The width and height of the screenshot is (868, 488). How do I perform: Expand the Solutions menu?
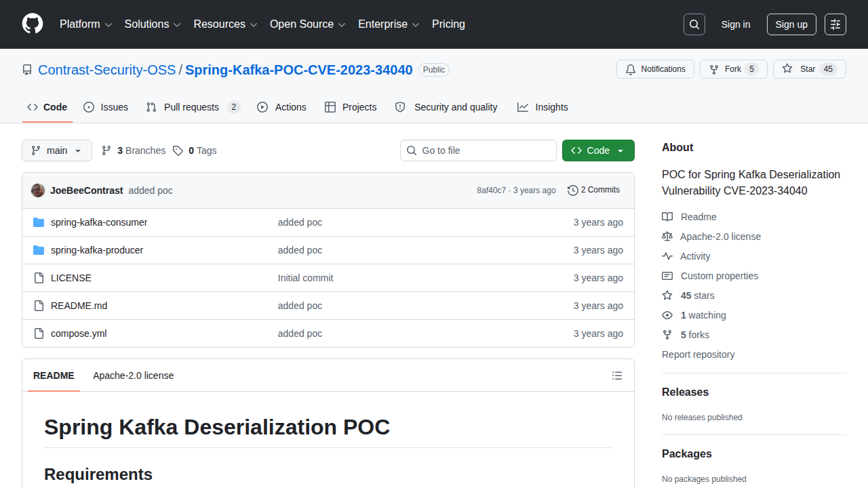(153, 24)
